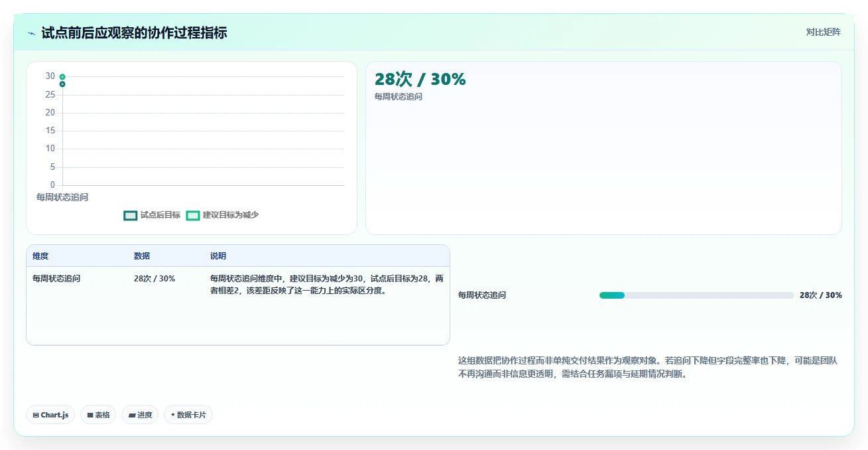Viewport: 868px width, 450px height.
Task: Click the summary paragraph starting 这组数据
Action: coord(648,367)
